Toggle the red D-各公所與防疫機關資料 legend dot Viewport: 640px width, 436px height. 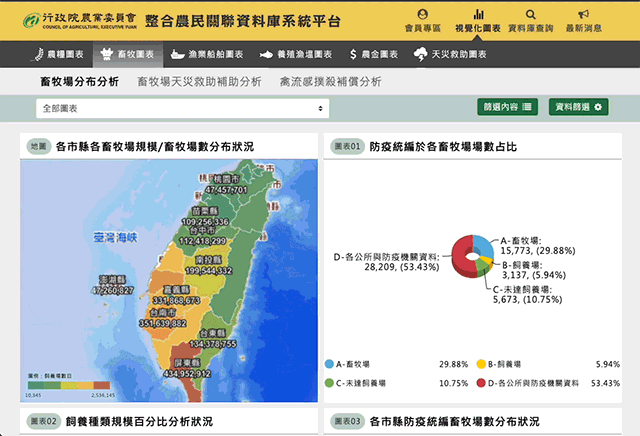482,383
